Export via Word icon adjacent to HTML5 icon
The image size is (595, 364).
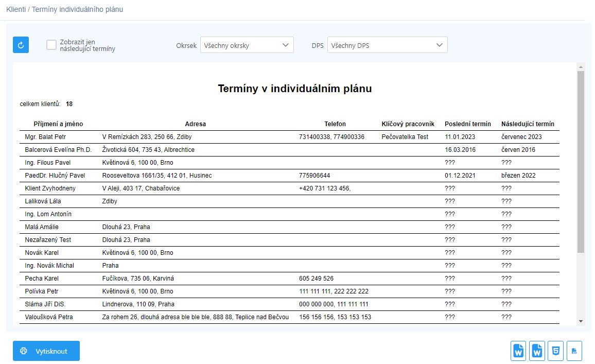(537, 351)
